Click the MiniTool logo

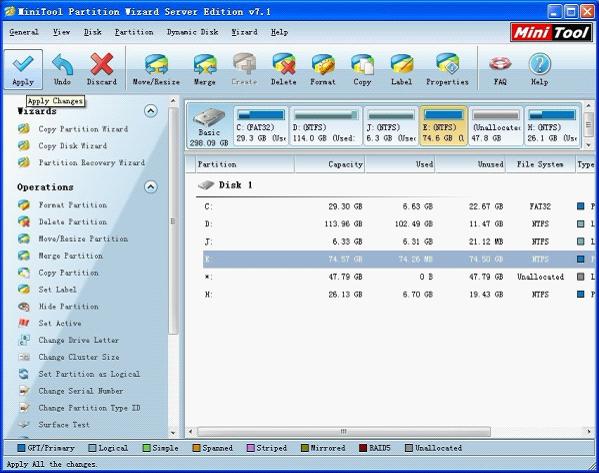(551, 32)
